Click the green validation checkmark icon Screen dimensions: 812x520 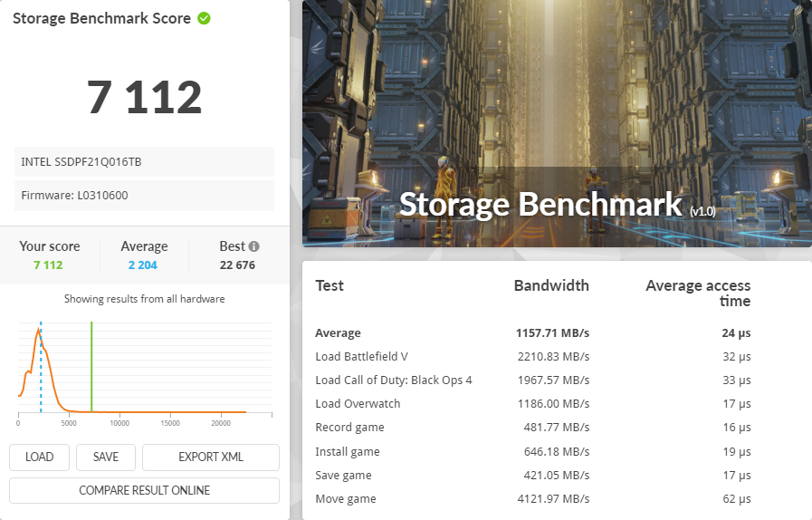[204, 18]
